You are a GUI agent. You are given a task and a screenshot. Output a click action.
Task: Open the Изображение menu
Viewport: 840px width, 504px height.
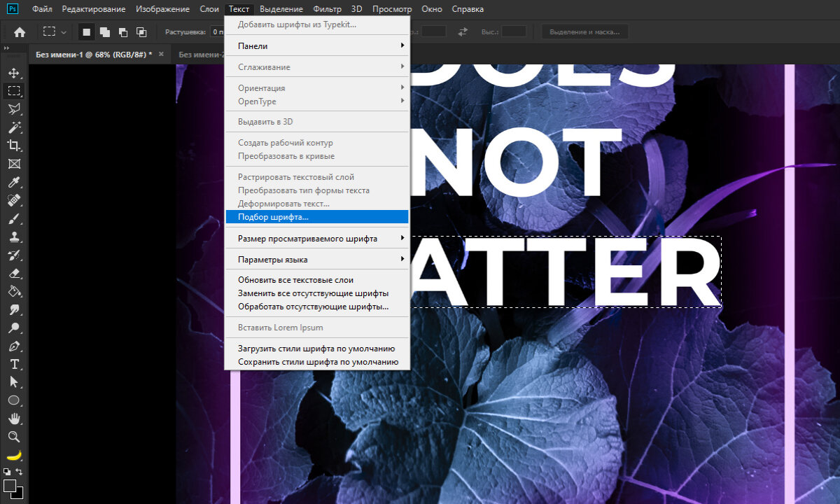point(162,9)
